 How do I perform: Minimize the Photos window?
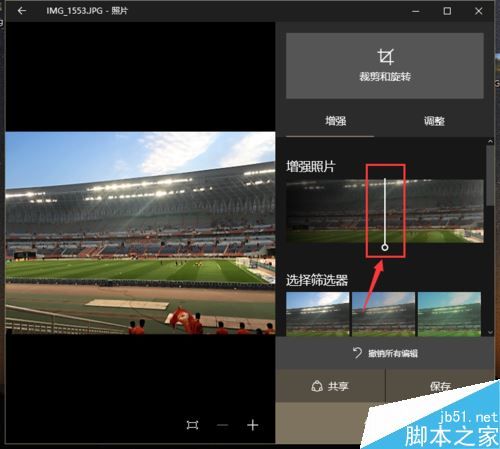pyautogui.click(x=415, y=11)
